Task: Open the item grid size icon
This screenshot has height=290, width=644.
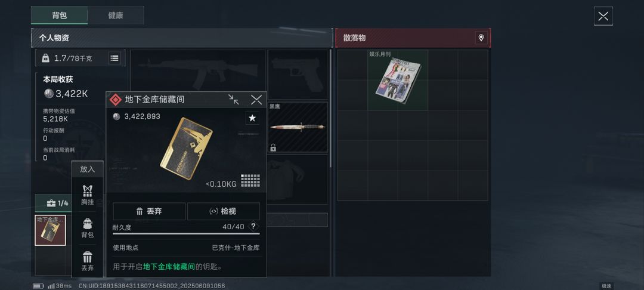Action: click(x=250, y=180)
